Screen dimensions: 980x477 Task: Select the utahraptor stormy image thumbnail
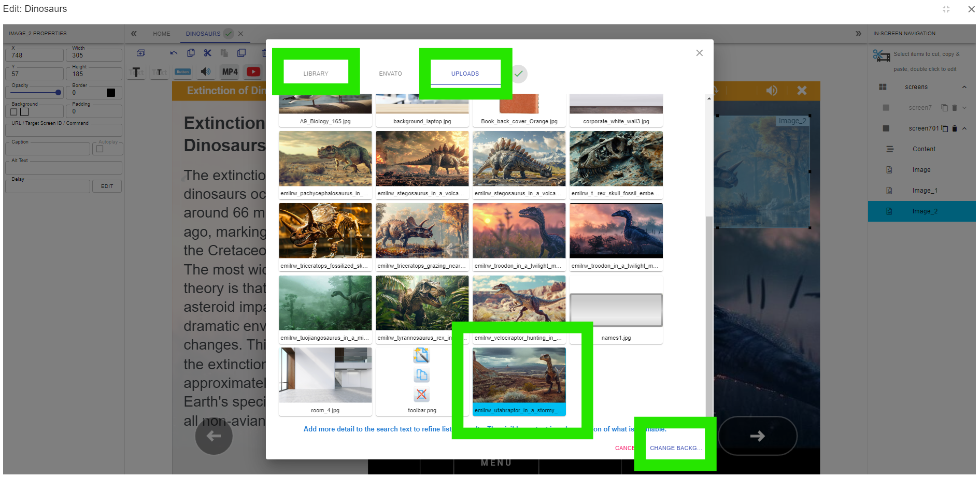tap(519, 382)
